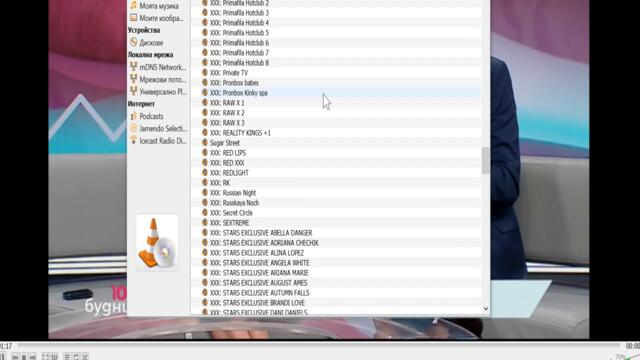Screen dimensions: 640x360
Task: Open Мрежови пото... in the sidebar
Action: [x=158, y=79]
